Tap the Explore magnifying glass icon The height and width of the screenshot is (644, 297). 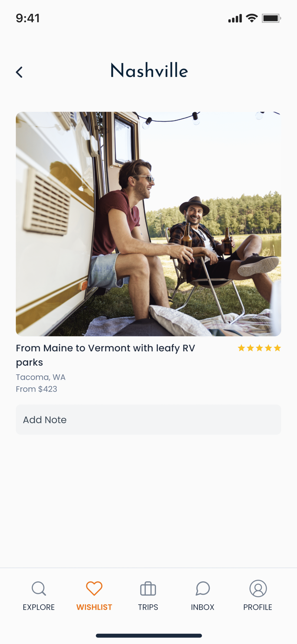(x=39, y=588)
